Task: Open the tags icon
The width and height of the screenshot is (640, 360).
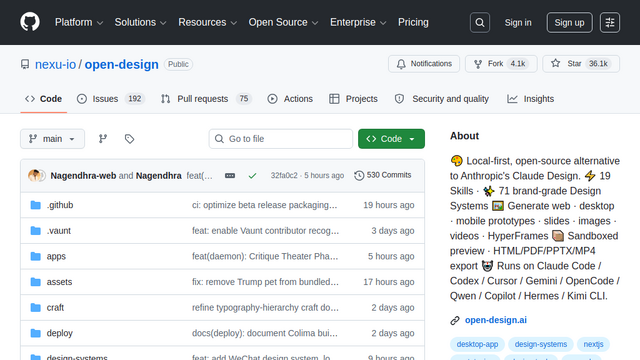Action: tap(129, 139)
